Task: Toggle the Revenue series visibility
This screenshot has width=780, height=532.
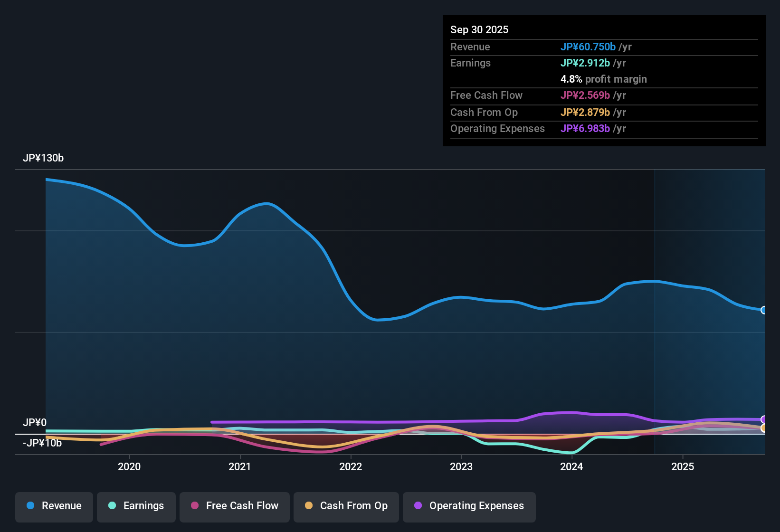Action: coord(54,506)
